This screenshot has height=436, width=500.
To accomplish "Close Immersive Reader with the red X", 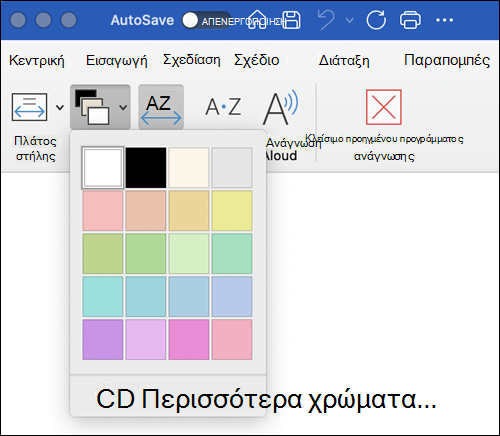I will click(384, 107).
